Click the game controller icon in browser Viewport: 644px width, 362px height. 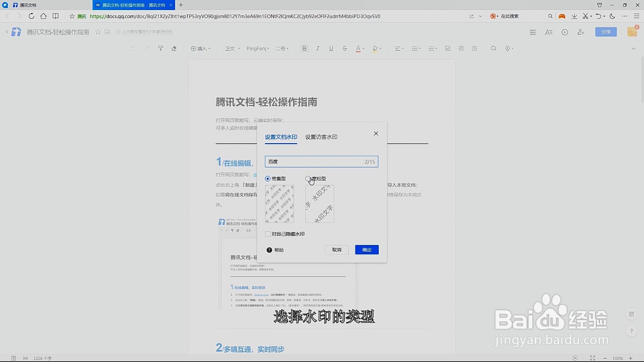(x=562, y=16)
